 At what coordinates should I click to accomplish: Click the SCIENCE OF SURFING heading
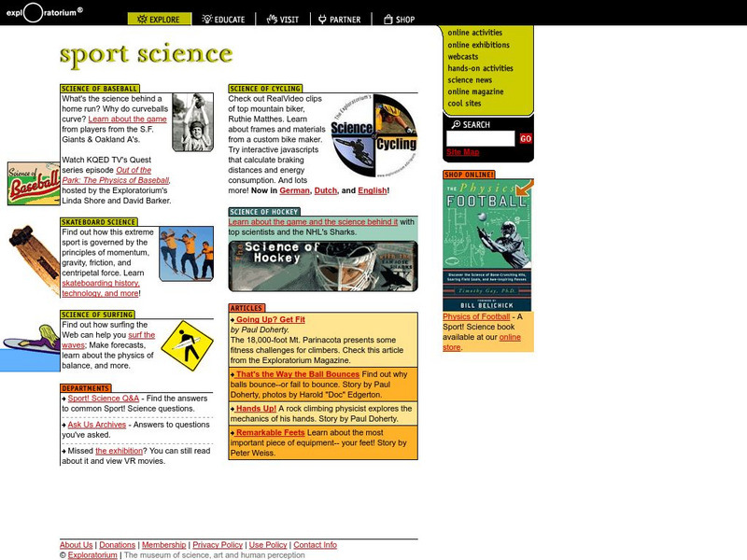[97, 315]
